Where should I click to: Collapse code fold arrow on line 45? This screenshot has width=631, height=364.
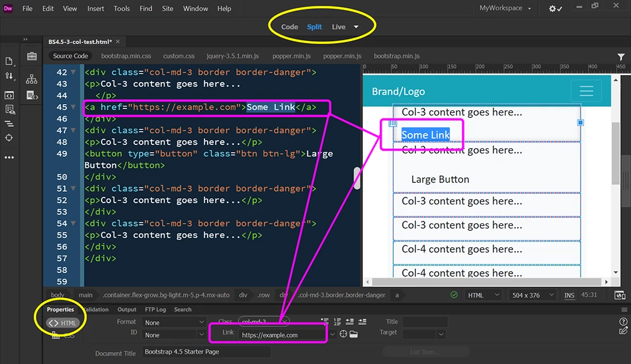point(73,107)
